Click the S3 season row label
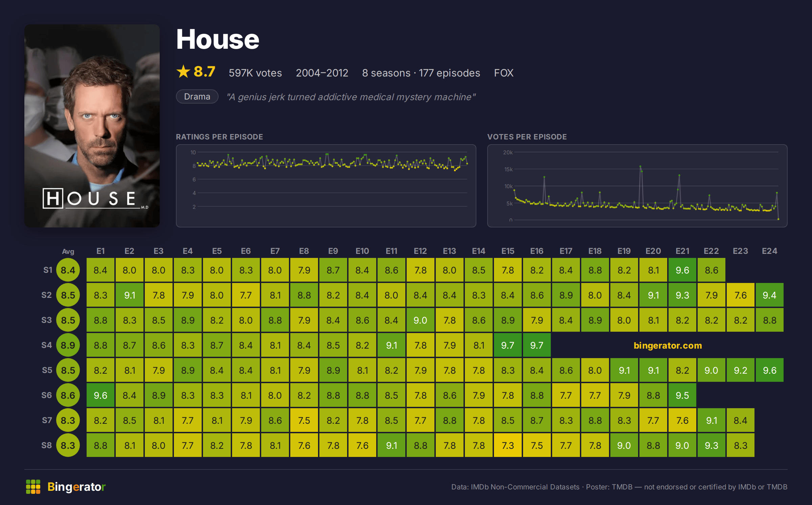This screenshot has width=812, height=505. pos(47,320)
